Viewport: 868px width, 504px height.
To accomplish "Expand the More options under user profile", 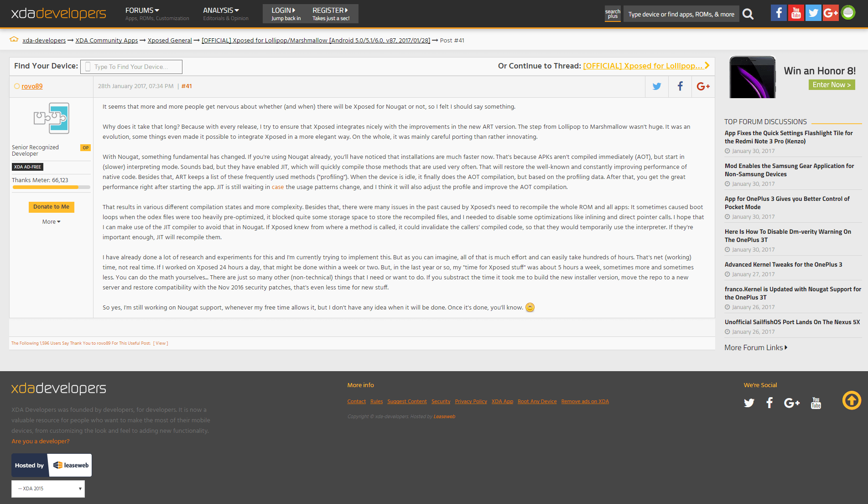I will (x=51, y=222).
